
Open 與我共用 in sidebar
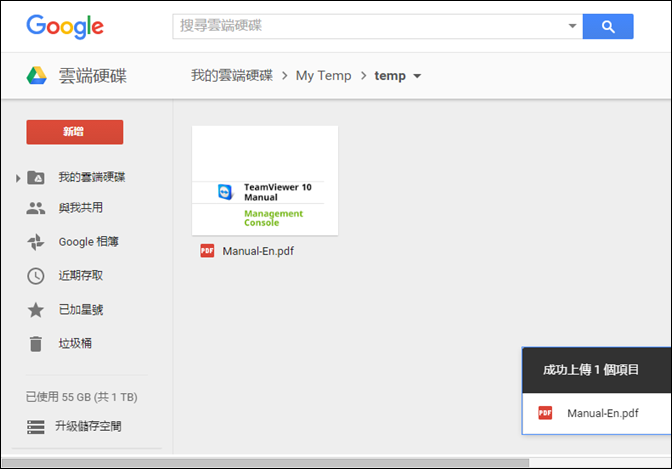(81, 208)
